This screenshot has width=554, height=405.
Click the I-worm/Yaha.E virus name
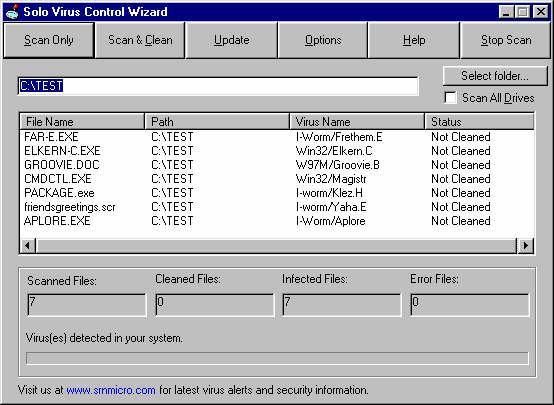click(331, 207)
